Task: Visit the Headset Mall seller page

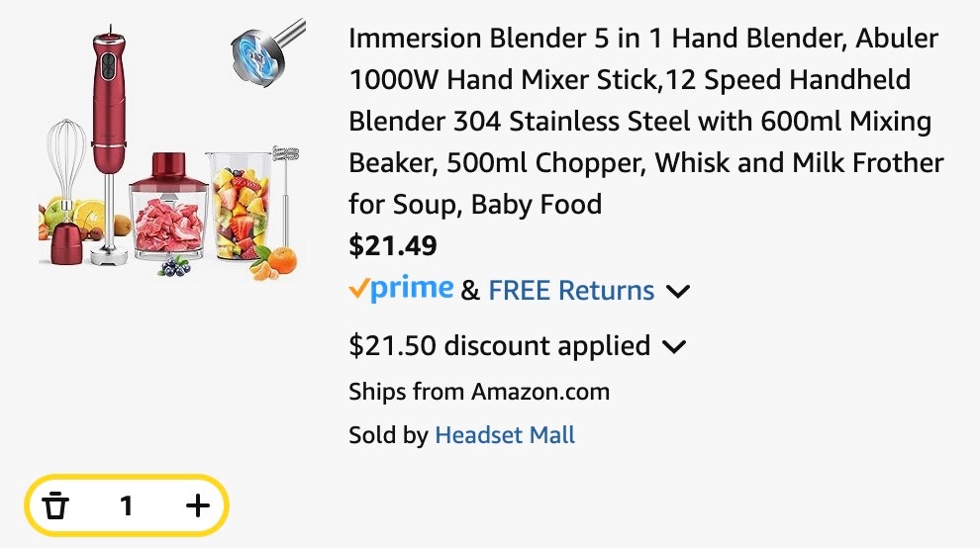Action: 505,435
